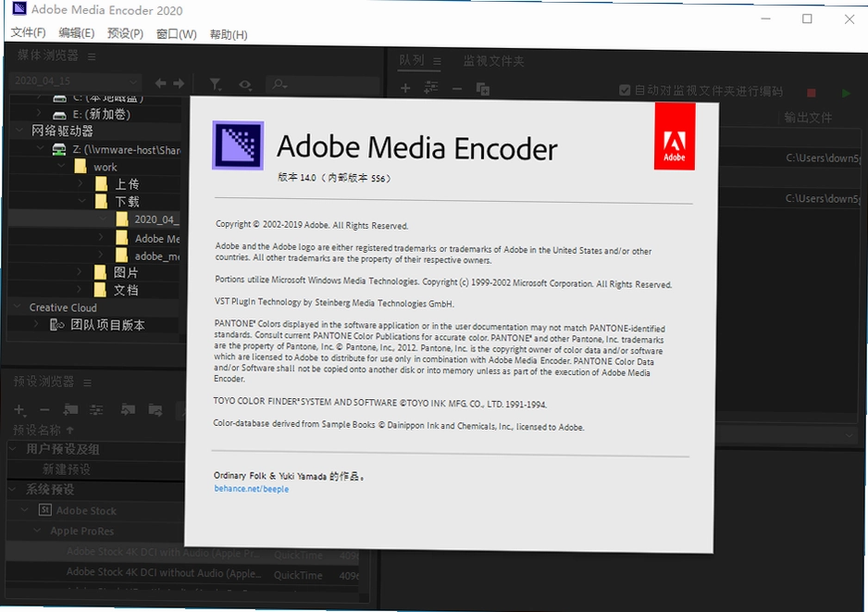The height and width of the screenshot is (612, 868).
Task: Click the eye view-as icon in Media Browser
Action: tap(245, 85)
